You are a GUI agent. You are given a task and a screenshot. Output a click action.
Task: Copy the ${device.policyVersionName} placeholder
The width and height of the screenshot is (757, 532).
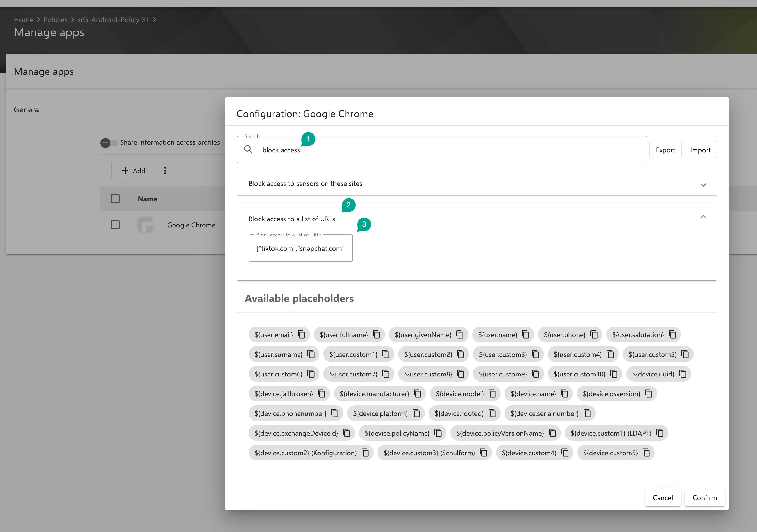pos(552,433)
